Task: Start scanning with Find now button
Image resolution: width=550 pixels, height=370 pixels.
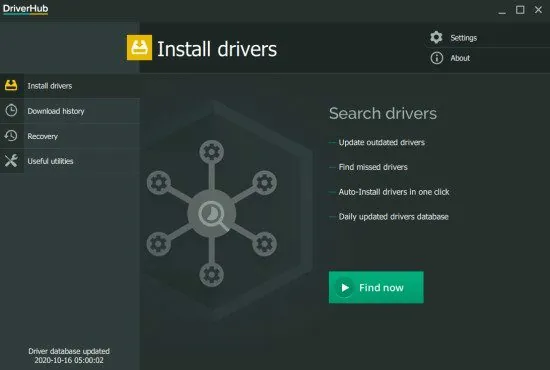Action: point(376,287)
